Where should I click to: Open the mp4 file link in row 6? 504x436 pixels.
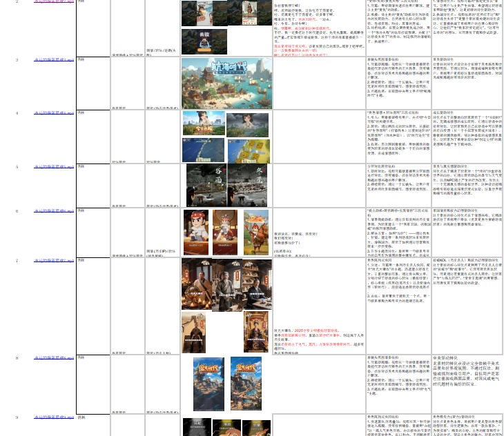[x=54, y=210]
